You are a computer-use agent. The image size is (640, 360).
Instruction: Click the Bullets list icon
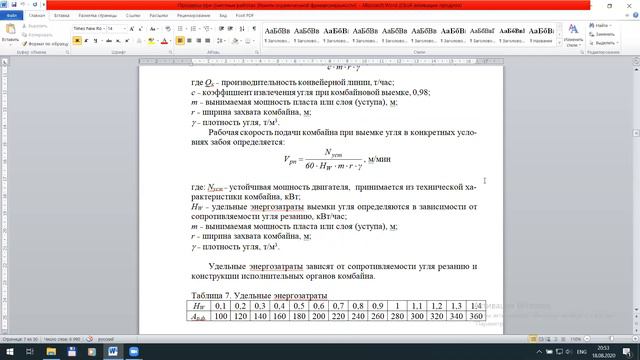point(181,29)
